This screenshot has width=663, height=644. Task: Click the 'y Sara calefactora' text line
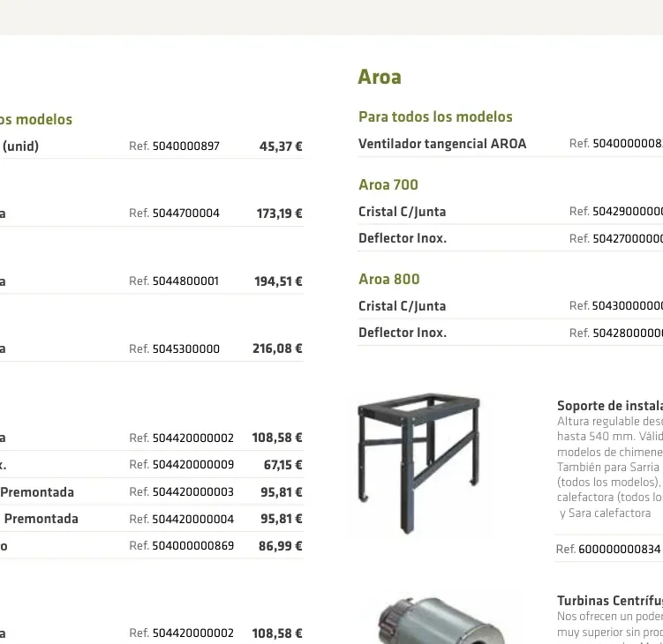[x=605, y=513]
